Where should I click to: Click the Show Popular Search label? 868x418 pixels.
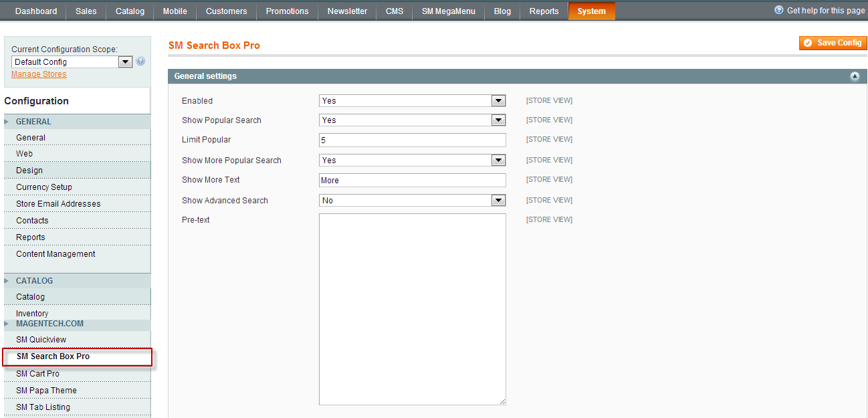(221, 120)
